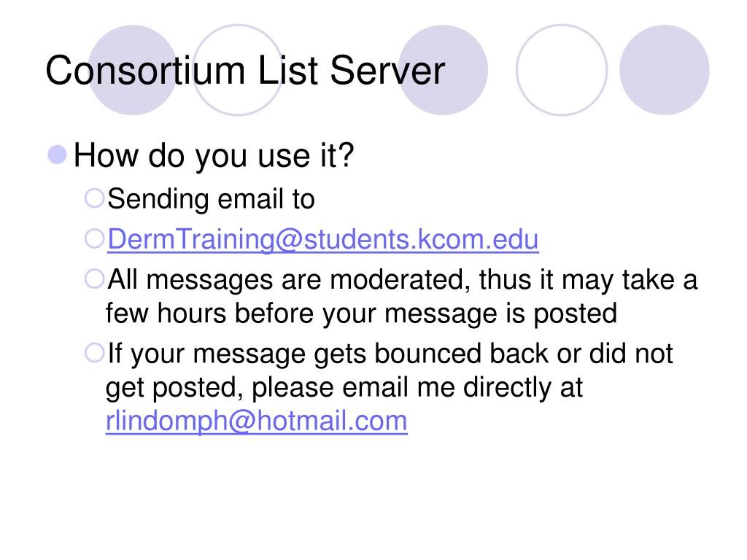
Task: Select the filled bullet before 'How do you use it?'
Action: [x=57, y=155]
